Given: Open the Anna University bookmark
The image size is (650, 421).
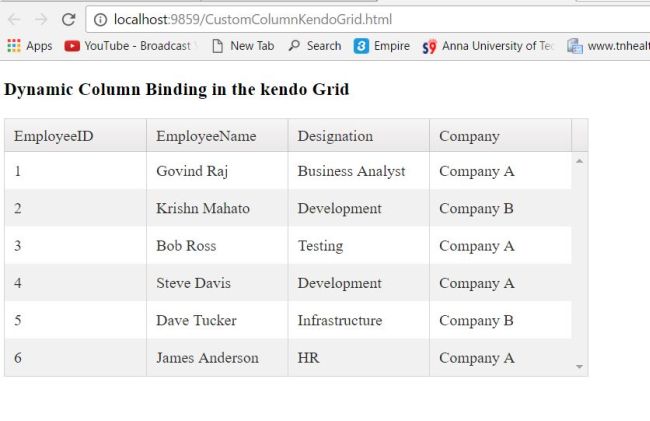Looking at the screenshot, I should point(488,46).
